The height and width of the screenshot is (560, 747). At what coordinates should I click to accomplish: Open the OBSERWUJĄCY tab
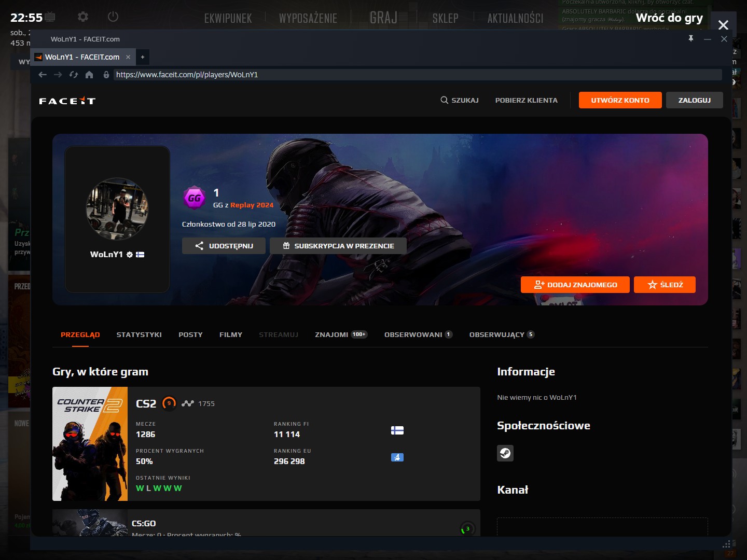[x=502, y=335]
